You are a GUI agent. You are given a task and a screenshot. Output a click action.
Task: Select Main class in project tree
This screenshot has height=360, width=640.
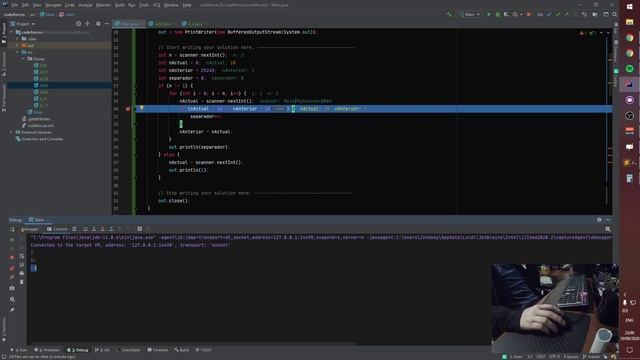[35, 112]
